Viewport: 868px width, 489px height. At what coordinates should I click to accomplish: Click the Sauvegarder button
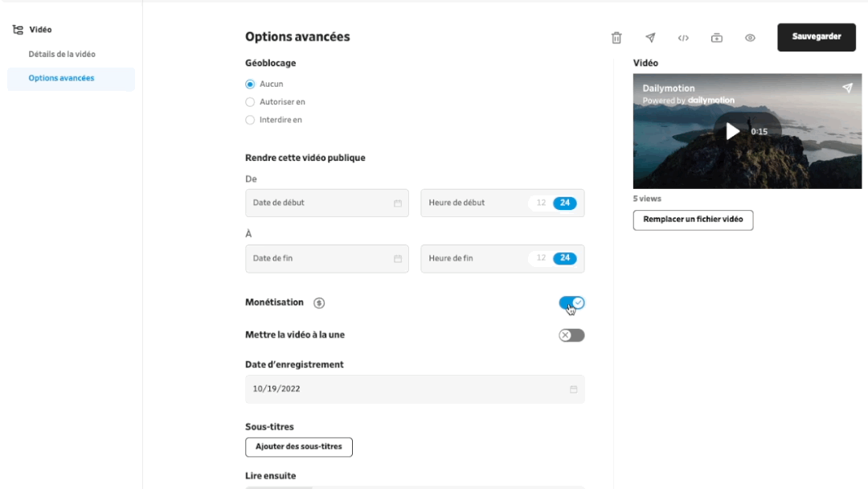(817, 37)
